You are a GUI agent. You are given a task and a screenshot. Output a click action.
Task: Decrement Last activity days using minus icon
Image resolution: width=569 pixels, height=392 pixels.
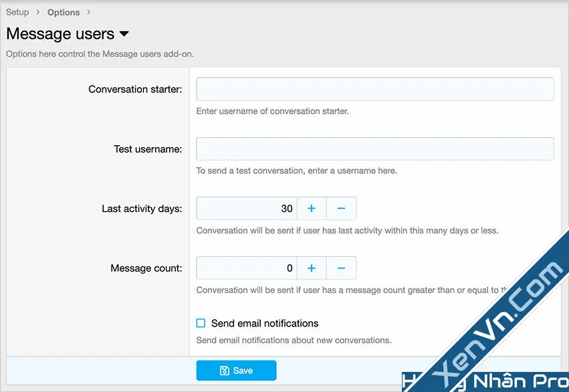point(341,208)
